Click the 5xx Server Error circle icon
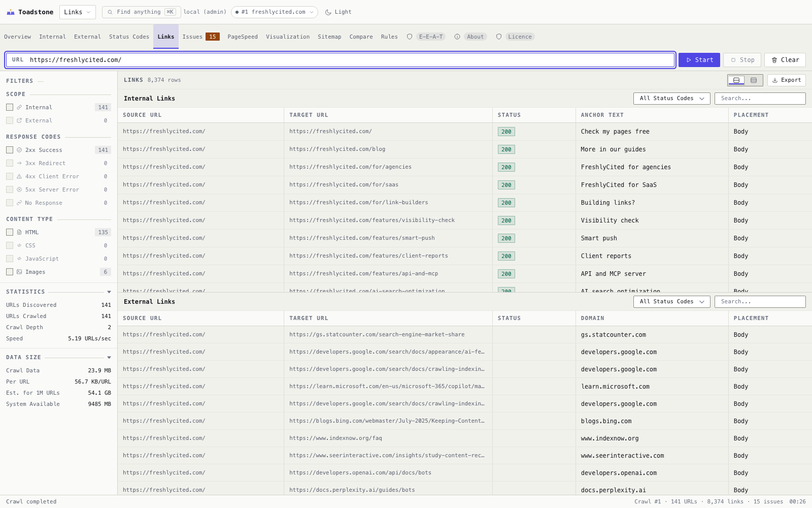 [19, 189]
